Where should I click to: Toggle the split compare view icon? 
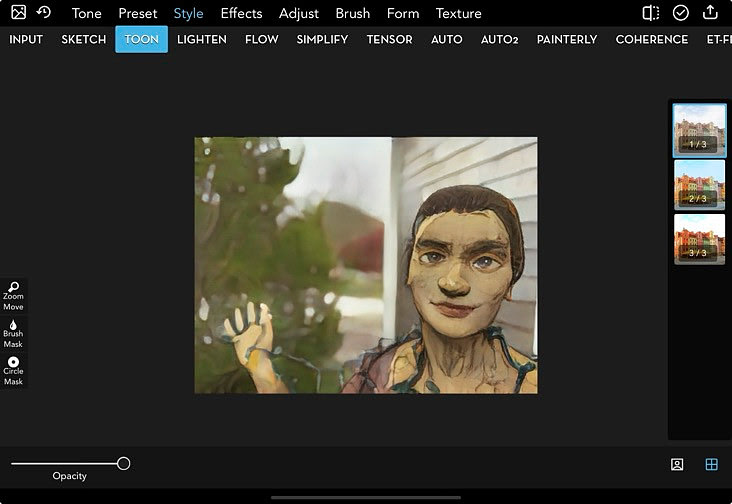click(x=651, y=13)
